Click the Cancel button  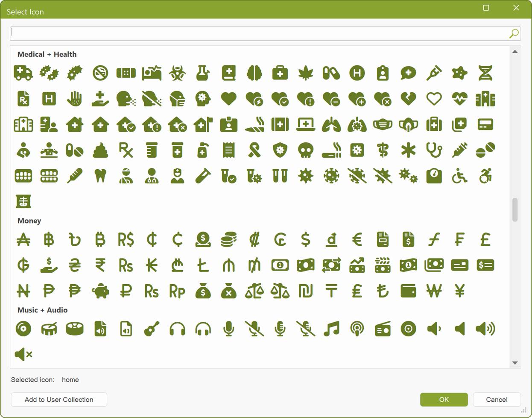[497, 400]
